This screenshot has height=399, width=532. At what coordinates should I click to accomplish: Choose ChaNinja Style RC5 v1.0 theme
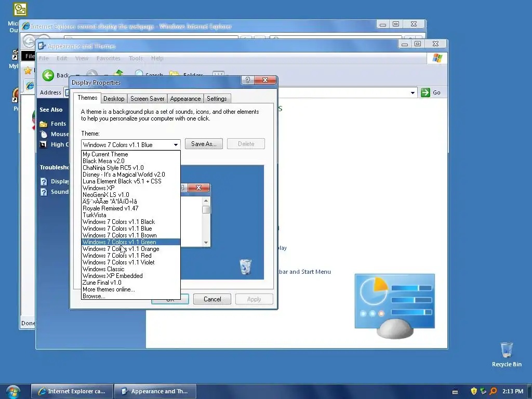point(130,168)
